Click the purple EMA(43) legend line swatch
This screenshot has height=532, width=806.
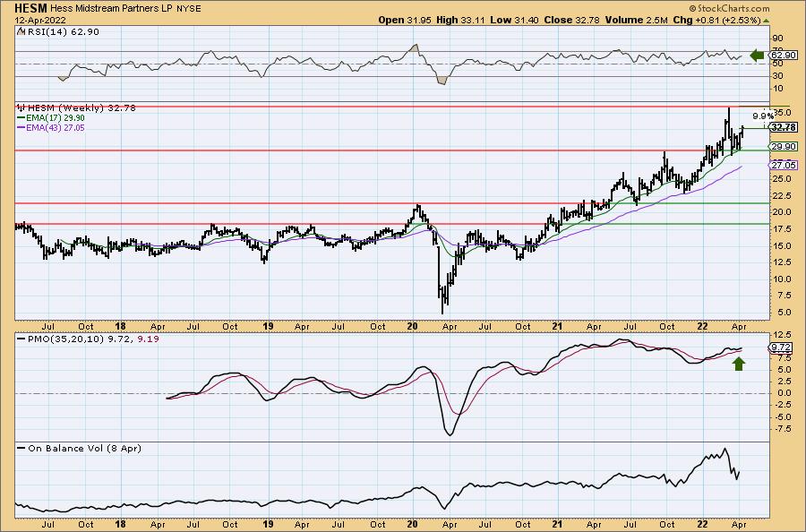(21, 127)
